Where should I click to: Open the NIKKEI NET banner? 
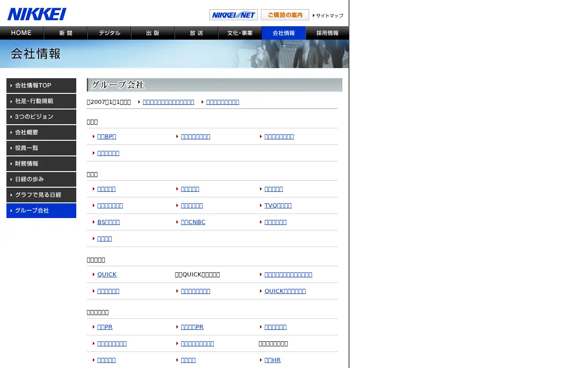point(233,15)
